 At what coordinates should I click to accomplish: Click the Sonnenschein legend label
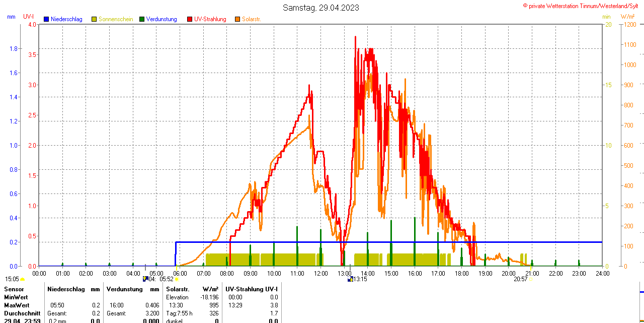pos(116,19)
